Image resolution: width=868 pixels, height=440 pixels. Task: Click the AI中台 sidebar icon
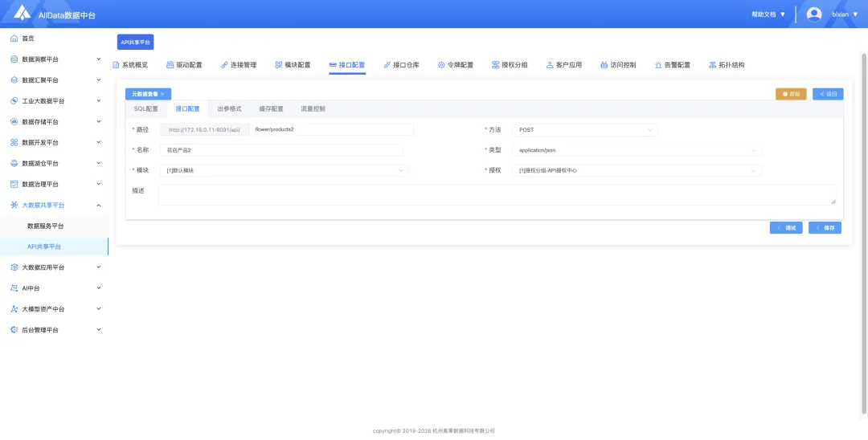click(x=14, y=288)
